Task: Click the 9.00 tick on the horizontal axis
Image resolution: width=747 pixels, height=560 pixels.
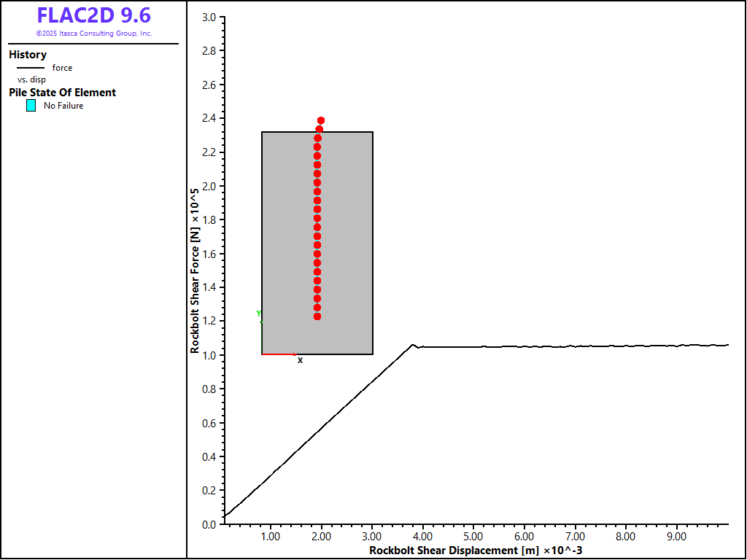Action: click(x=676, y=537)
